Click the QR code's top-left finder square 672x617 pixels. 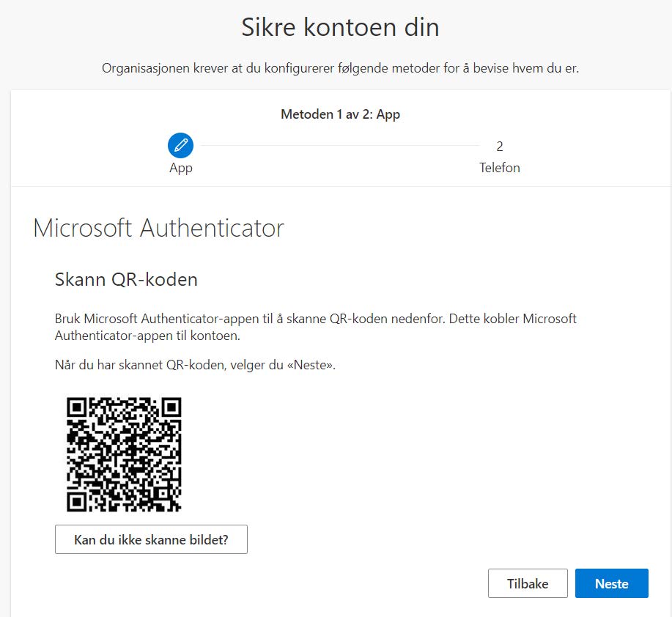click(x=77, y=407)
